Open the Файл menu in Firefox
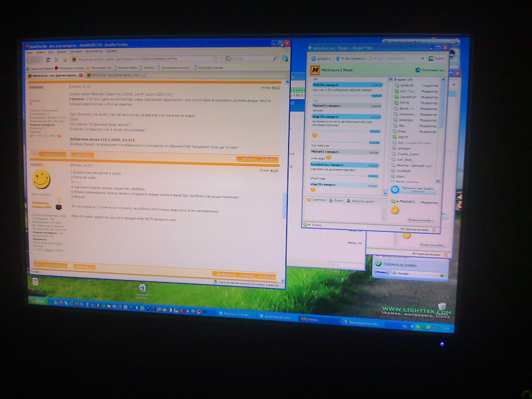 30,52
